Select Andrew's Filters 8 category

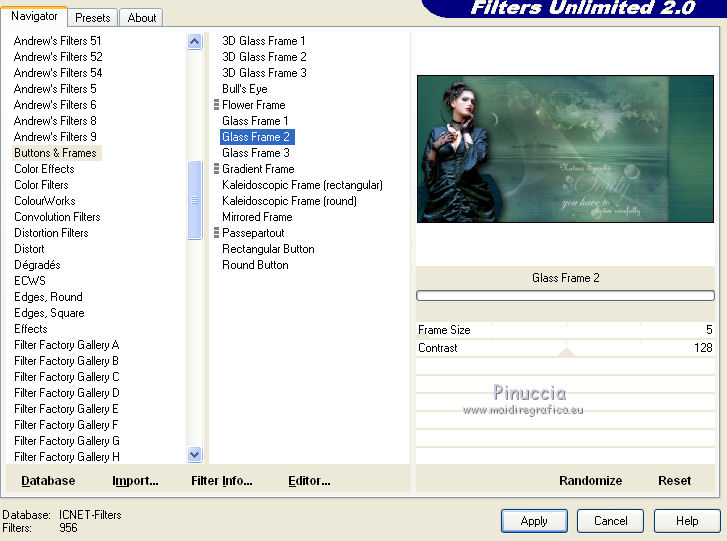pyautogui.click(x=55, y=121)
